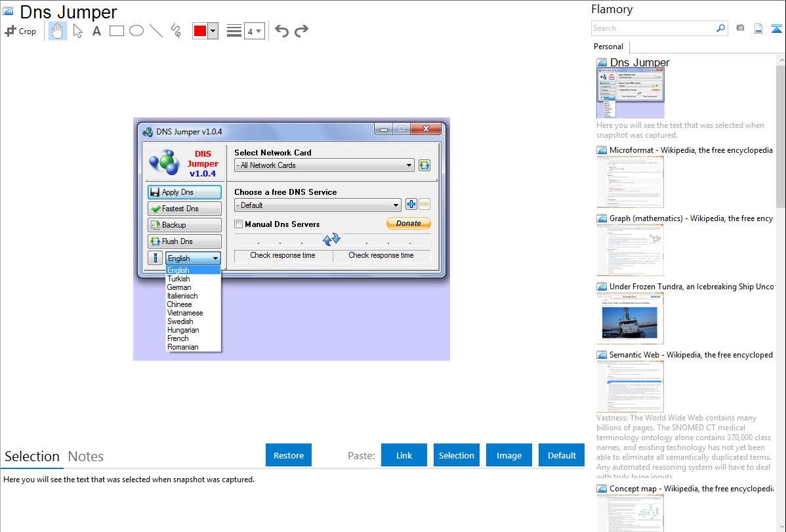Viewport: 786px width, 532px height.
Task: Click Fastest Dns button
Action: 184,209
